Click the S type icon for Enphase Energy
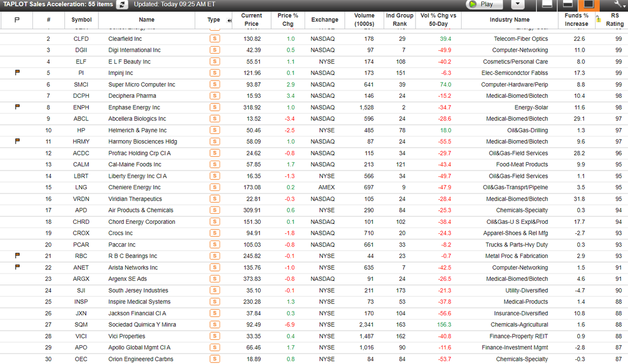Image resolution: width=628 pixels, height=364 pixels. (x=214, y=107)
